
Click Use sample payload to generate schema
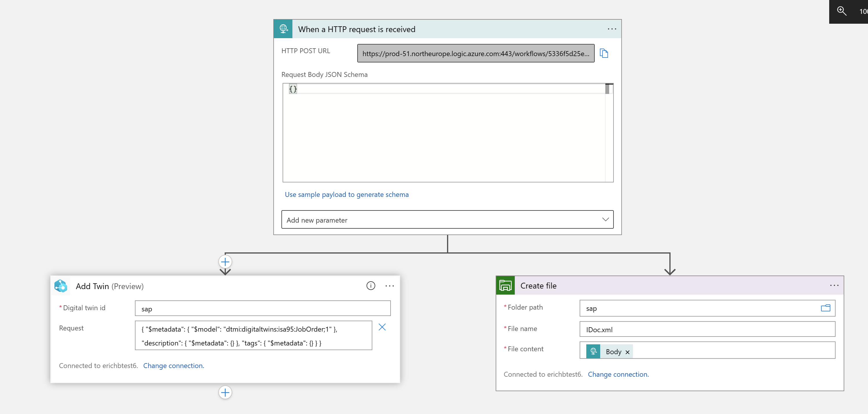(346, 195)
